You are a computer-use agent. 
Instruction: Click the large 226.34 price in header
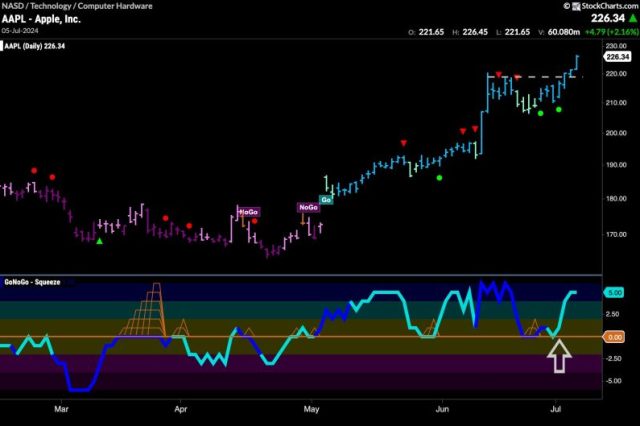pyautogui.click(x=608, y=18)
